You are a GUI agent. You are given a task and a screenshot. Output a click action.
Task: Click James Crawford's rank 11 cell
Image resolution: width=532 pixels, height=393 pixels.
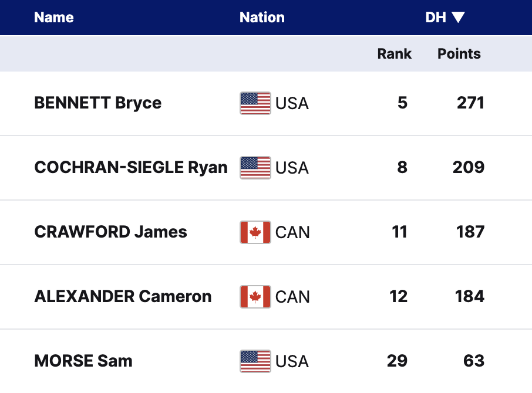[399, 232]
